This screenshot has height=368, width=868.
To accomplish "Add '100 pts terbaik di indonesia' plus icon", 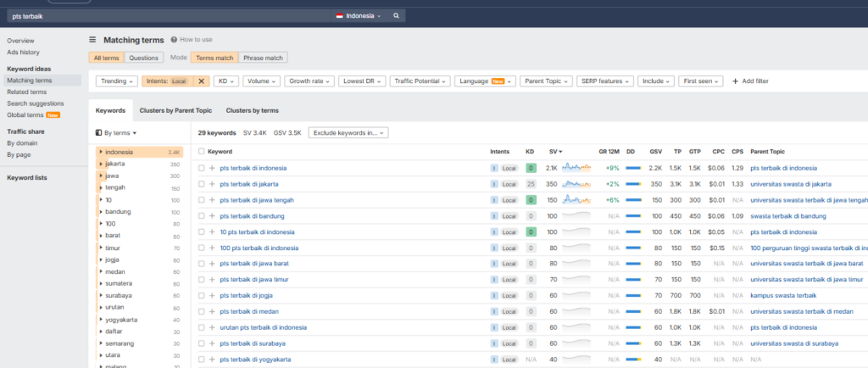I will tap(212, 248).
